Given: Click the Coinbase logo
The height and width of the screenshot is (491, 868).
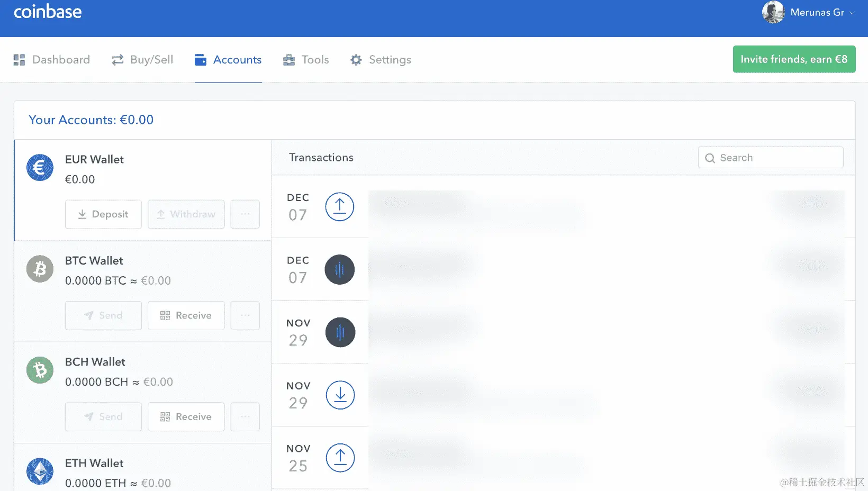Looking at the screenshot, I should point(48,12).
